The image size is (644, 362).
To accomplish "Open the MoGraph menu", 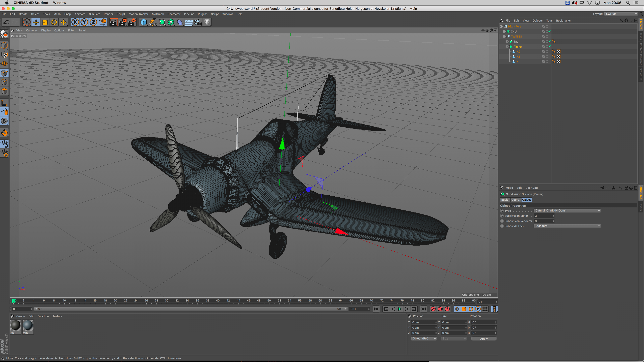I will (158, 14).
